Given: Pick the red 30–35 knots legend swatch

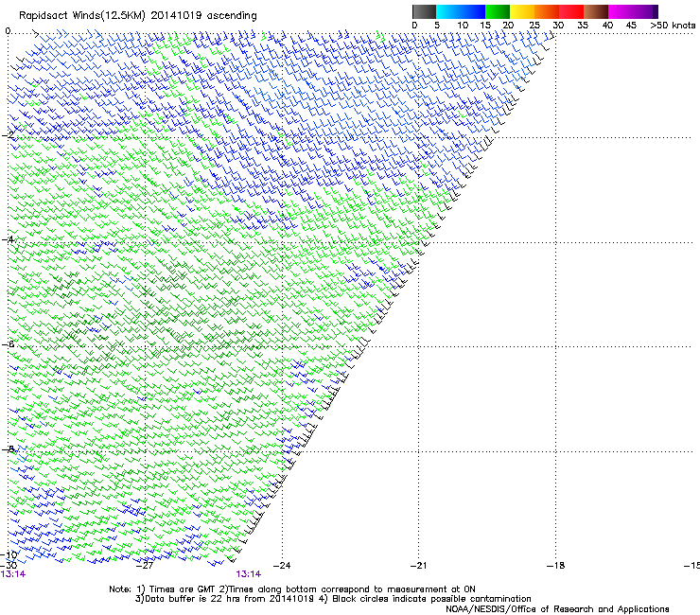Looking at the screenshot, I should (571, 11).
